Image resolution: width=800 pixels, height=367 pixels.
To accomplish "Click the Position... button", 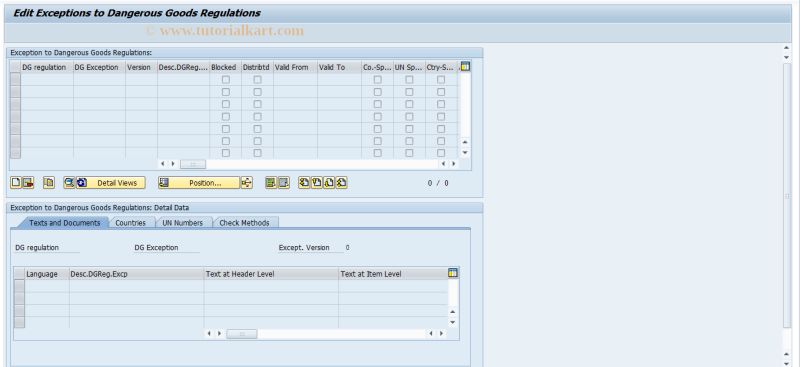I will (199, 183).
